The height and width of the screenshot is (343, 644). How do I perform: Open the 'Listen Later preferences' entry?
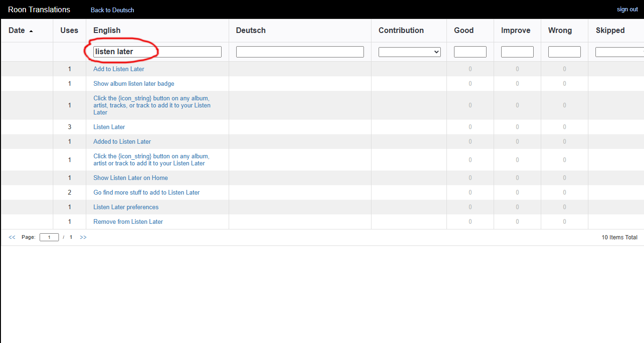point(126,207)
